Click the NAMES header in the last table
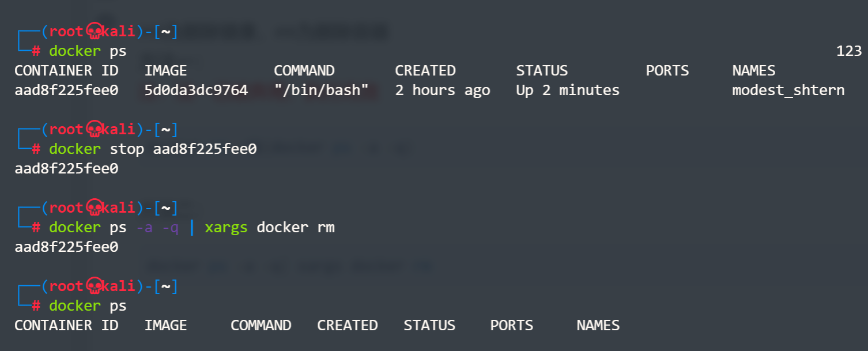 598,326
